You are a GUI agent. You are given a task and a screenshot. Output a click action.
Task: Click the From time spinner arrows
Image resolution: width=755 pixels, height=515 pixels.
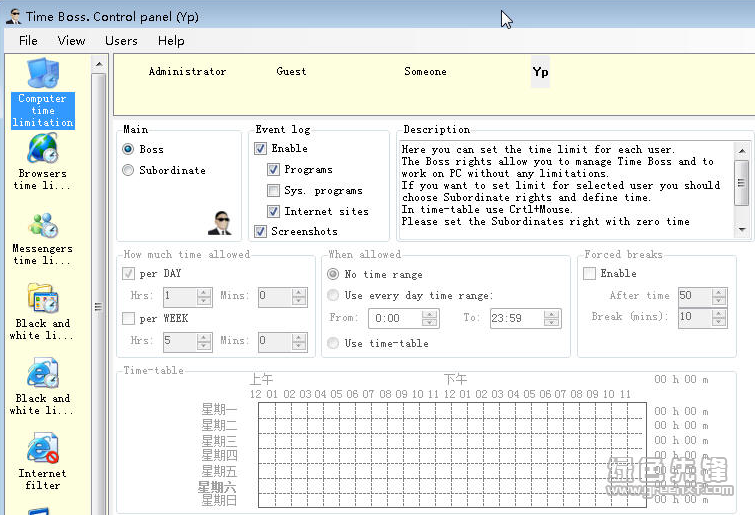click(430, 319)
